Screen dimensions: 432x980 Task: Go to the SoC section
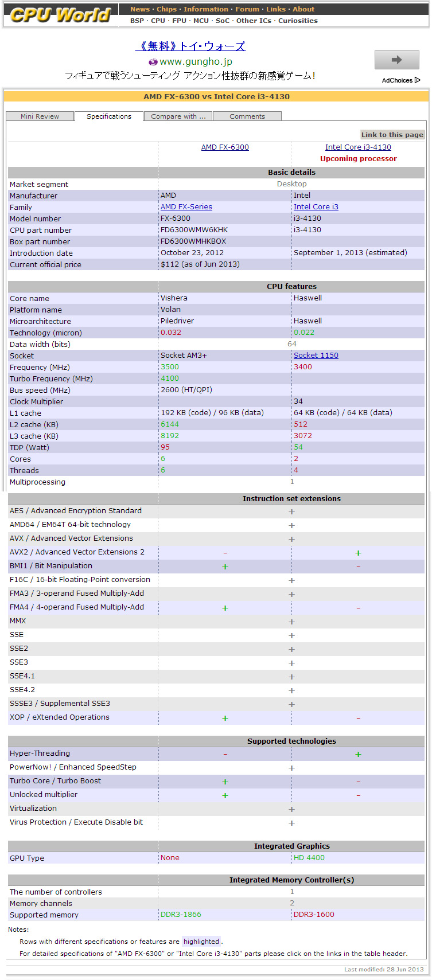tap(222, 21)
